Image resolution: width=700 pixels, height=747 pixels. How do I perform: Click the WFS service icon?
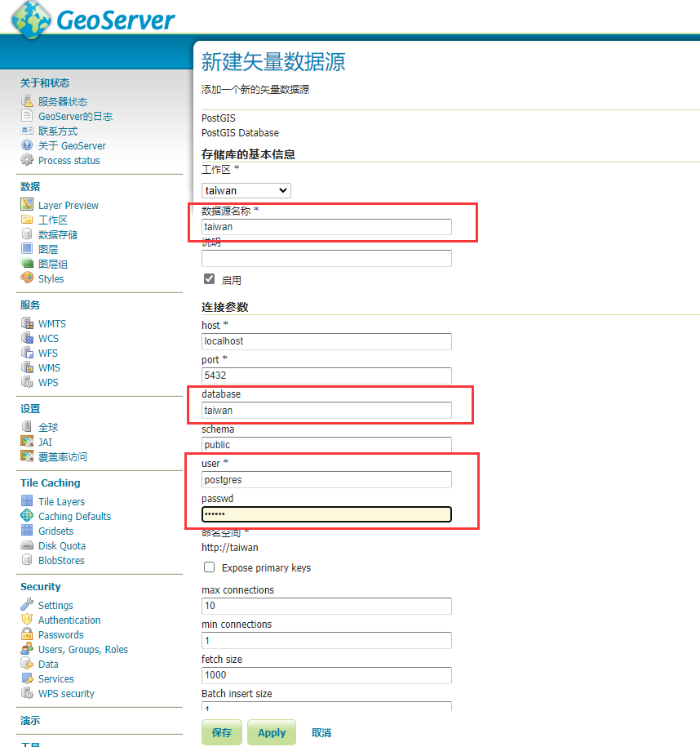click(x=27, y=353)
